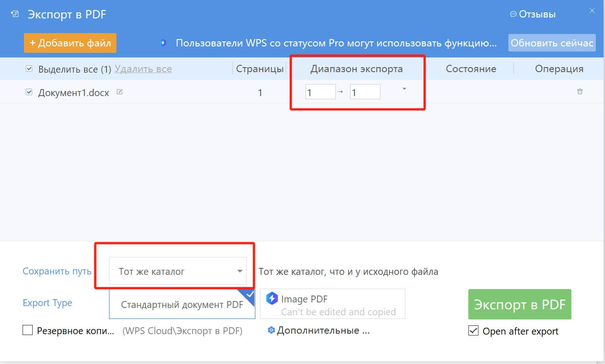Click the lightning icon on Image PDF
Screen dimensions: 605x364
[x=272, y=298]
